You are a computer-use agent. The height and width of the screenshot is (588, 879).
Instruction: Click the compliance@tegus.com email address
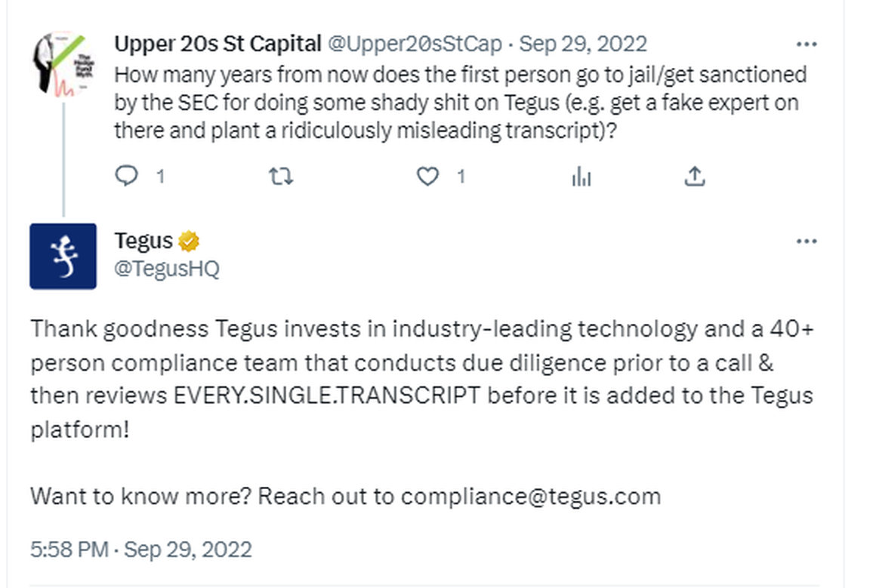(x=530, y=496)
